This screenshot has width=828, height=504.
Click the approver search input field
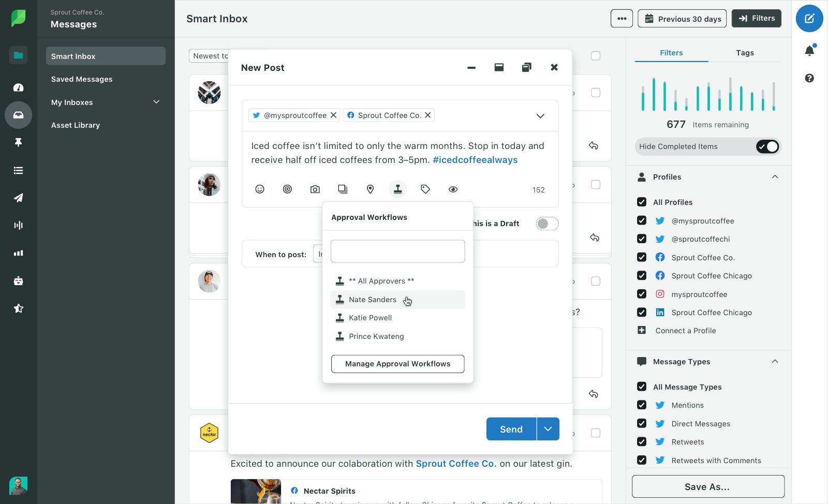(397, 251)
